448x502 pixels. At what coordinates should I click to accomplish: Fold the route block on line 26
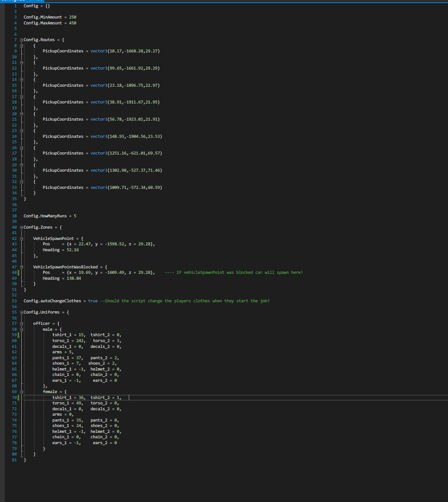pos(21,148)
